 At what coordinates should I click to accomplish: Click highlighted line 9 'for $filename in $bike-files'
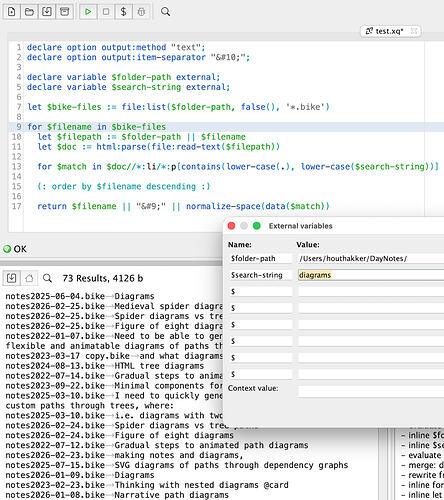click(x=96, y=127)
